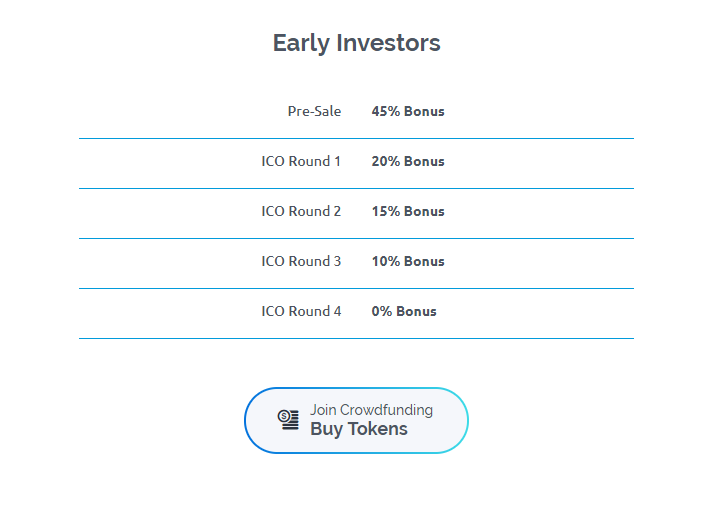Select the Pre-Sale label
Viewport: 722px width, 508px height.
(314, 111)
